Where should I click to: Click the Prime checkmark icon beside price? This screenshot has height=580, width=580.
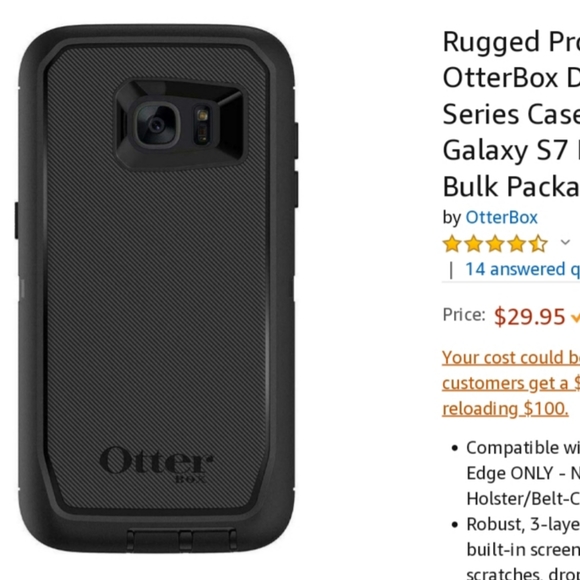[x=575, y=317]
